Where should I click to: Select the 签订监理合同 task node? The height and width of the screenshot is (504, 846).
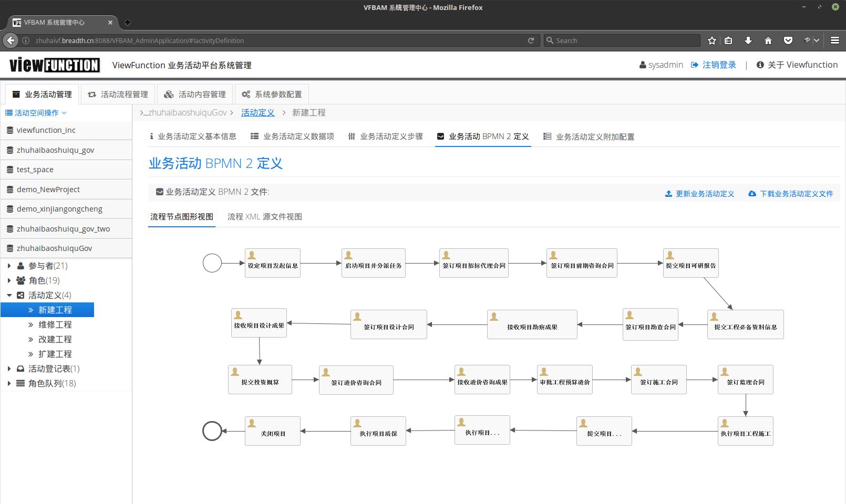746,380
